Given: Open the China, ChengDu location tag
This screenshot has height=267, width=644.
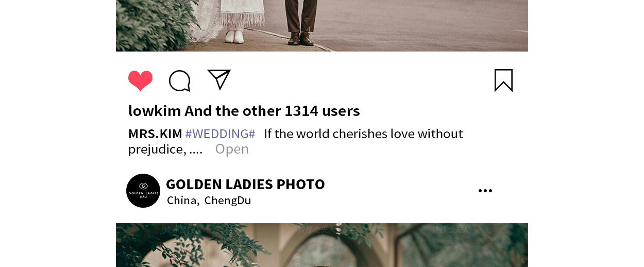Looking at the screenshot, I should tap(209, 201).
